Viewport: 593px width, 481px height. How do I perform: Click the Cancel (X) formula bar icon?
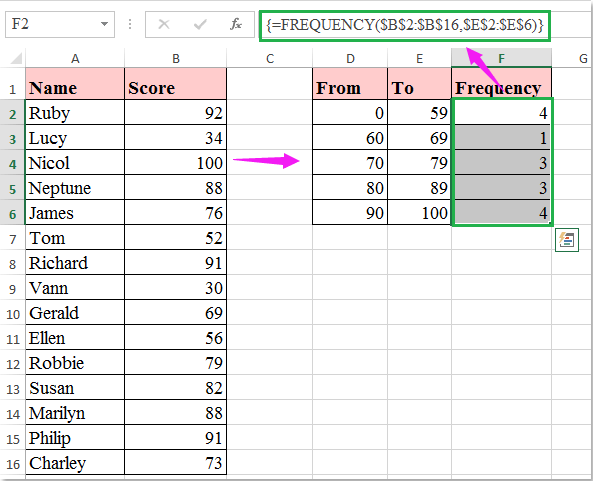pyautogui.click(x=164, y=25)
